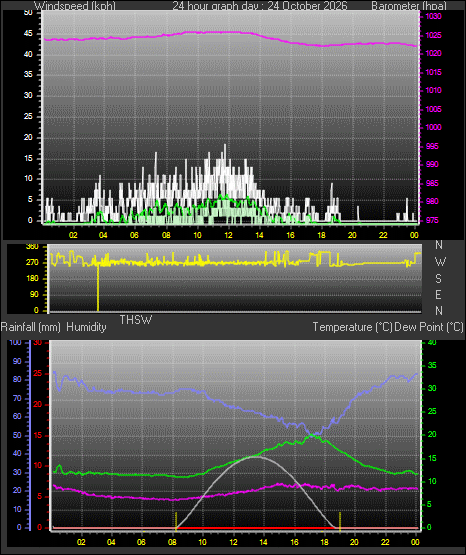Image resolution: width=466 pixels, height=555 pixels.
Task: Click the W compass label on direction graph
Action: click(x=440, y=262)
